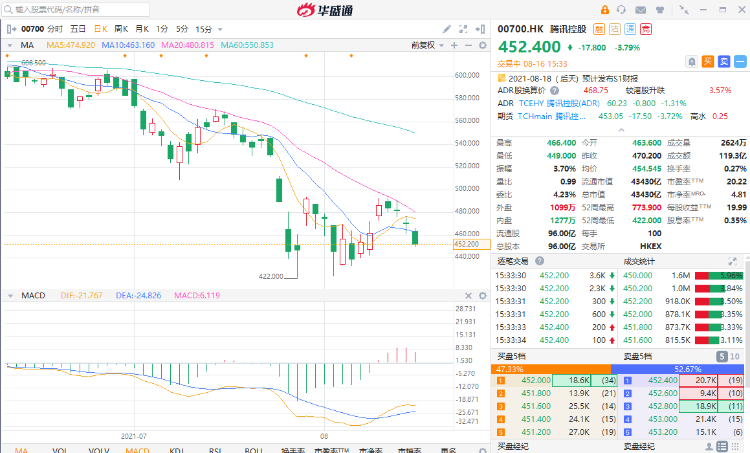750x453 pixels.
Task: Expand the MACD indicator dropdown arrow
Action: [10, 296]
